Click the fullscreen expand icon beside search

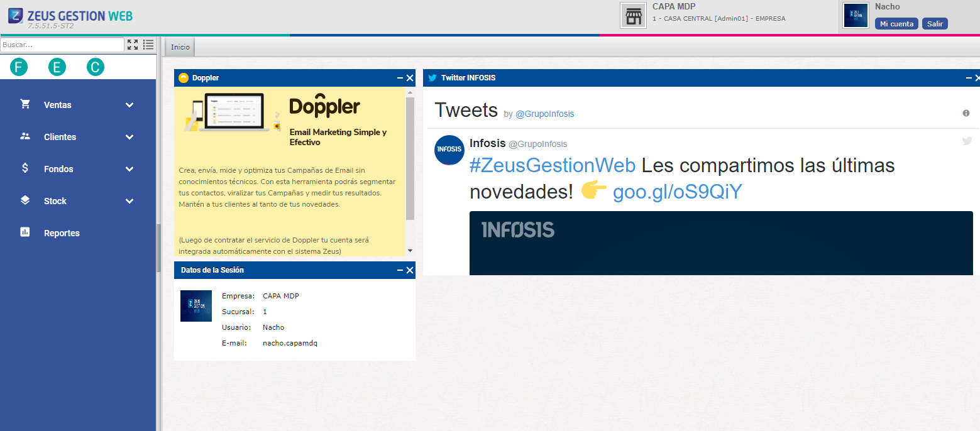pos(133,45)
